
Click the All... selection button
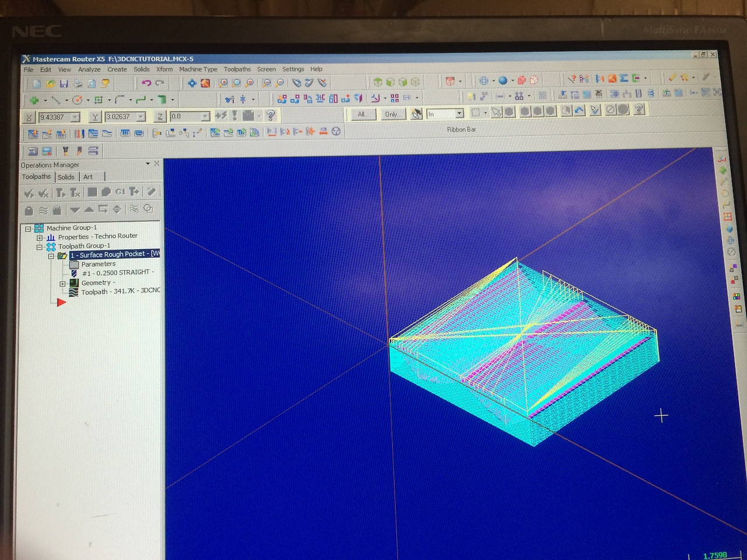[363, 114]
